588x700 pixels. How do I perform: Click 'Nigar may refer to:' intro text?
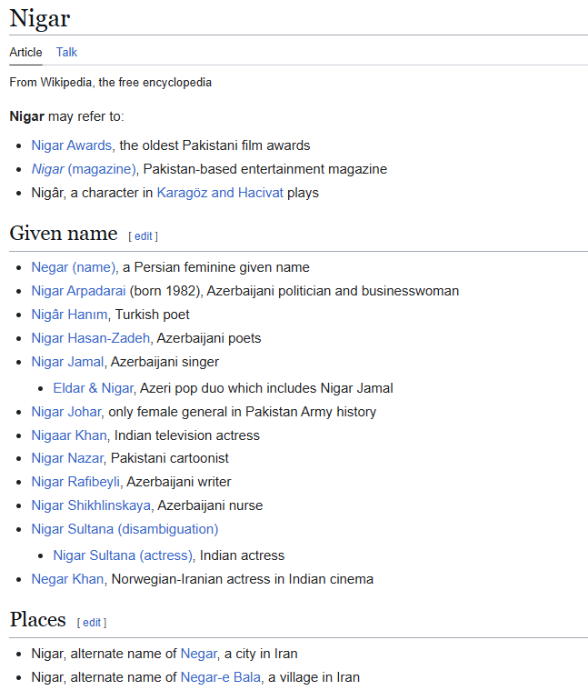(x=67, y=116)
